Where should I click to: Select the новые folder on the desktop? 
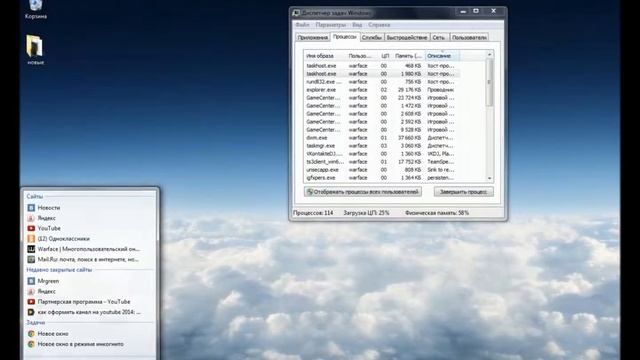click(36, 50)
